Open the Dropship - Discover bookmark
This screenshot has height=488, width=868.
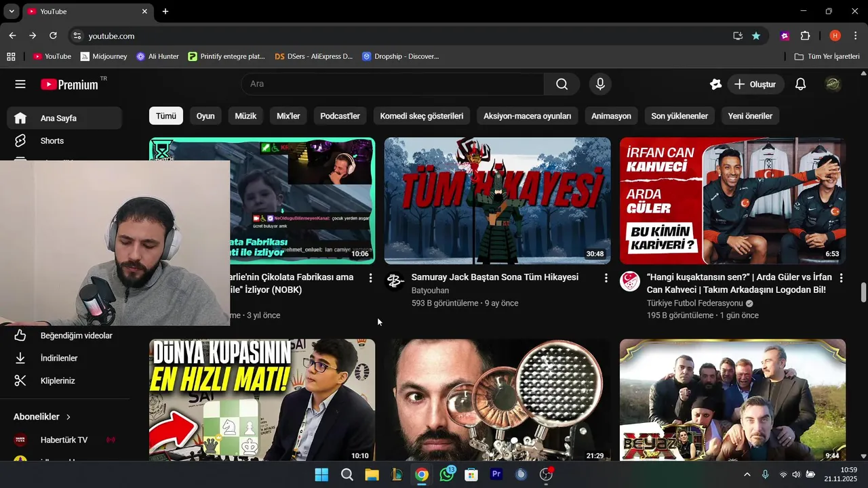tap(401, 56)
